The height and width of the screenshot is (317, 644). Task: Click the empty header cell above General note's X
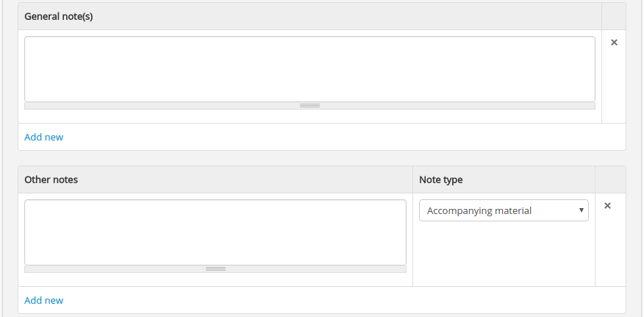click(614, 16)
